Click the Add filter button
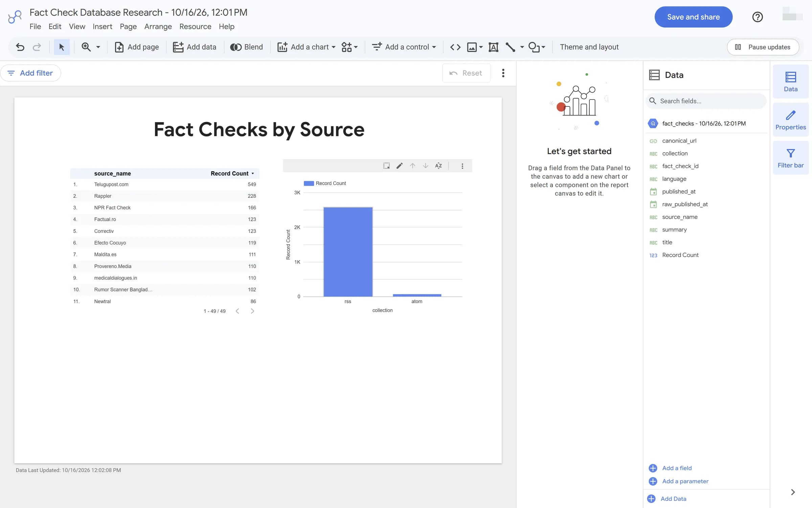This screenshot has width=812, height=508. [x=30, y=73]
